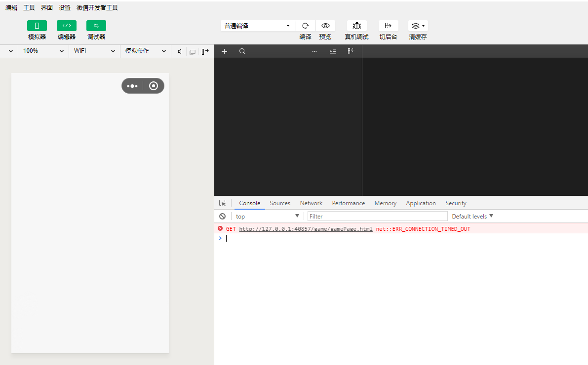Open the editor ellipsis more options
The image size is (588, 365).
click(x=314, y=51)
